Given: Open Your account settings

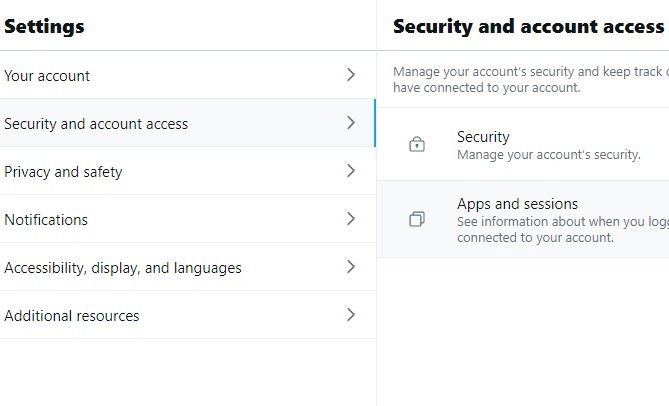Looking at the screenshot, I should click(x=47, y=76).
